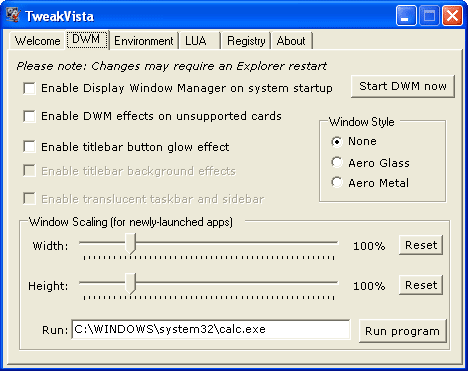Close the TweakVista window
The image size is (468, 371).
coord(452,16)
